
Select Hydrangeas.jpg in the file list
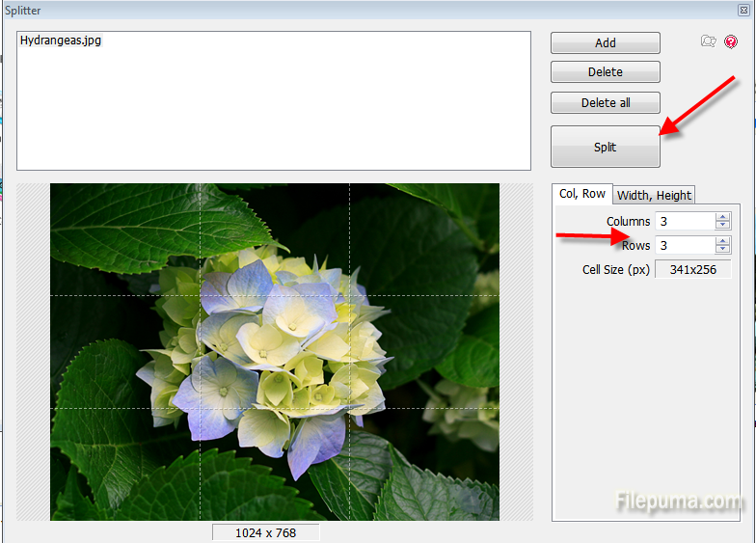[x=61, y=41]
